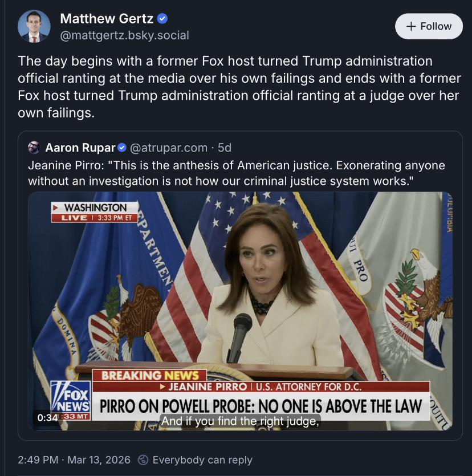Play the Jeanine Pirro video
472x476 pixels.
point(240,311)
